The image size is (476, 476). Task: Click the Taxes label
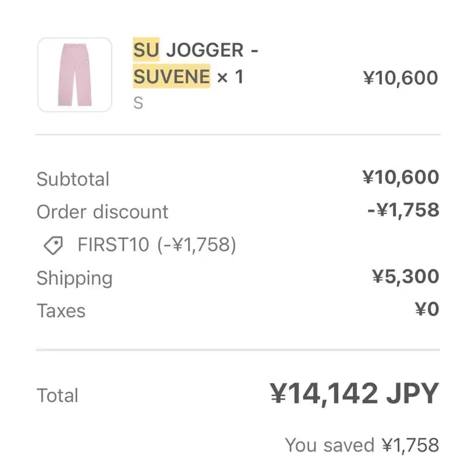tap(61, 311)
